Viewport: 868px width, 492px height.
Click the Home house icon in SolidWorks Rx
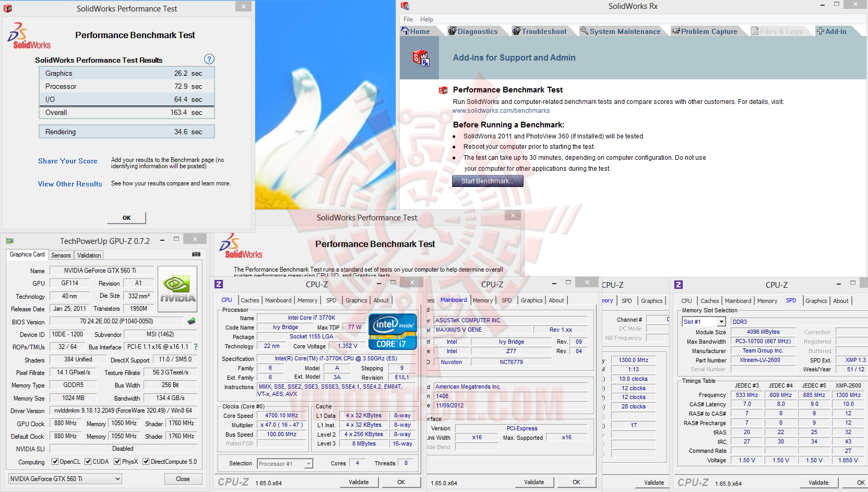point(405,31)
